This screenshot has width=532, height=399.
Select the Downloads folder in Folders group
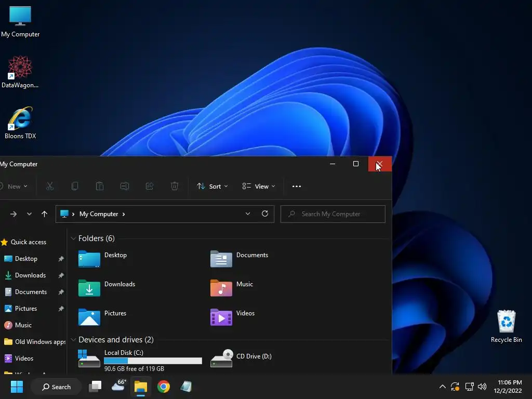tap(107, 288)
